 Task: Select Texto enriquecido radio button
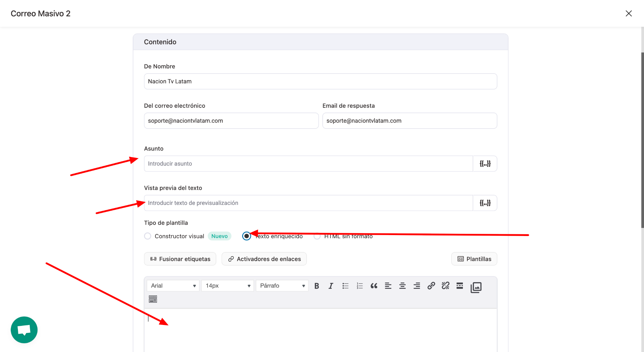tap(247, 236)
